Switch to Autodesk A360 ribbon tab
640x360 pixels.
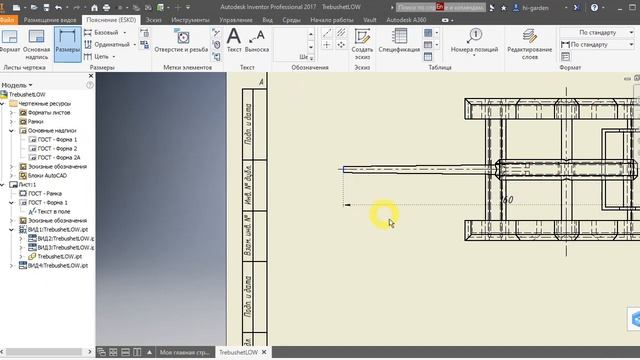click(x=406, y=20)
